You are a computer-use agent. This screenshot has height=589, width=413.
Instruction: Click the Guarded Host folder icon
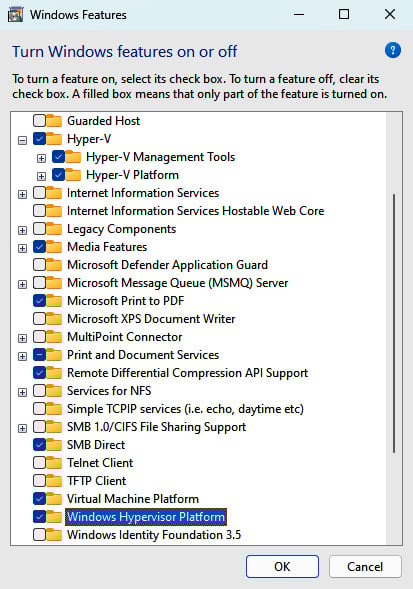54,121
